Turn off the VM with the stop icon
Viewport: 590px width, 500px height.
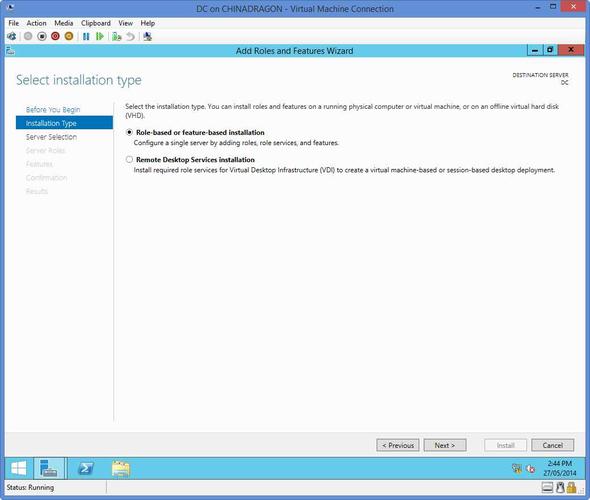42,36
